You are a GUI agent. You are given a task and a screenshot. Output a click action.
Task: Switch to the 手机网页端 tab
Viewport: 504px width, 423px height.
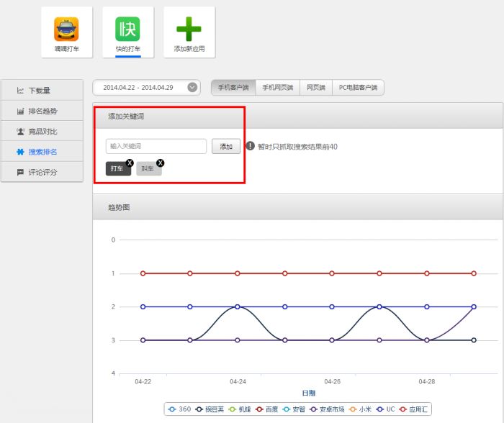pos(278,88)
